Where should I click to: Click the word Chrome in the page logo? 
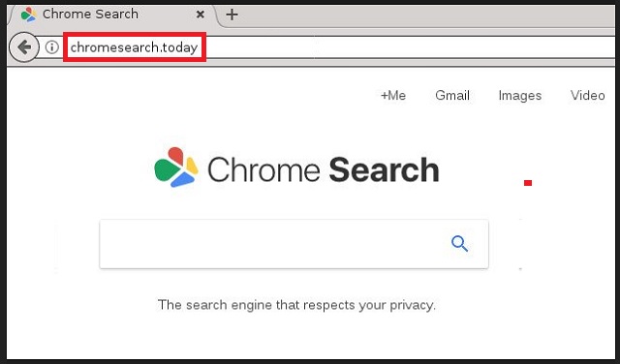tap(263, 169)
